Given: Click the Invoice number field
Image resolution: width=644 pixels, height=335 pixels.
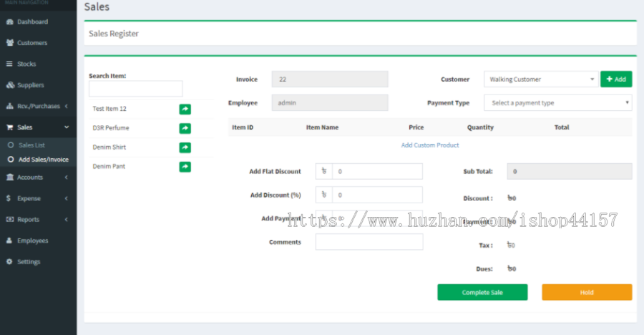Looking at the screenshot, I should 330,79.
